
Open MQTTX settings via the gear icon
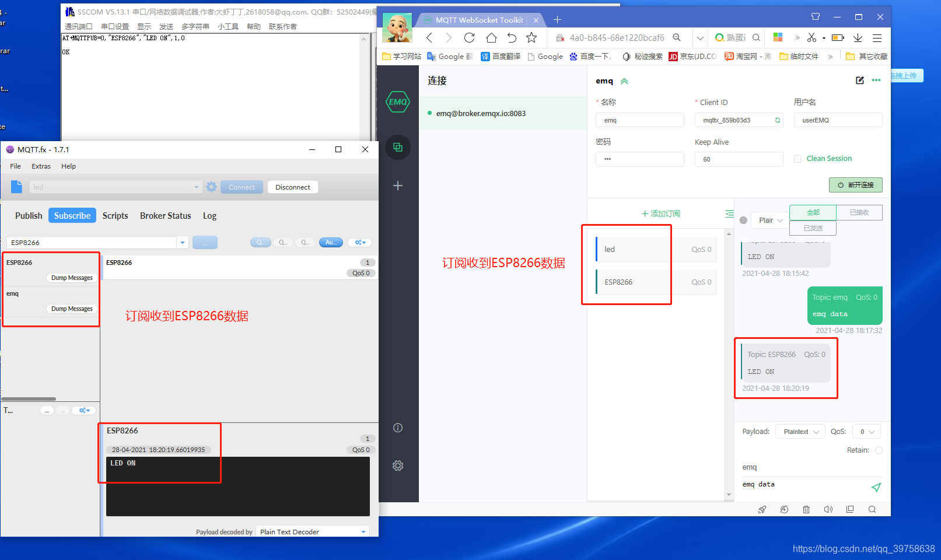pos(398,465)
